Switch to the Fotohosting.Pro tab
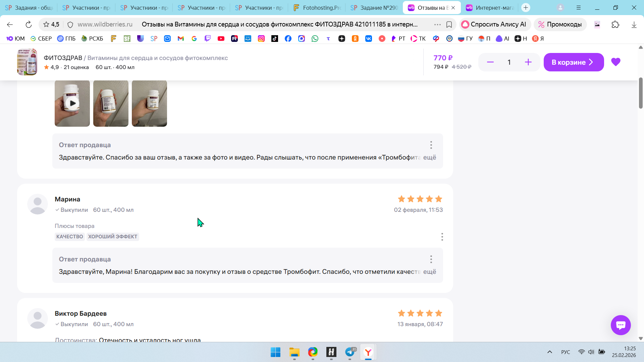The image size is (644, 362). coord(317,8)
